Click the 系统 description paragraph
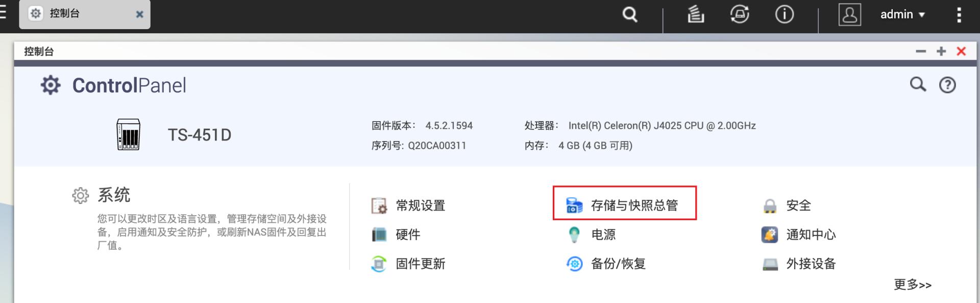 click(212, 232)
